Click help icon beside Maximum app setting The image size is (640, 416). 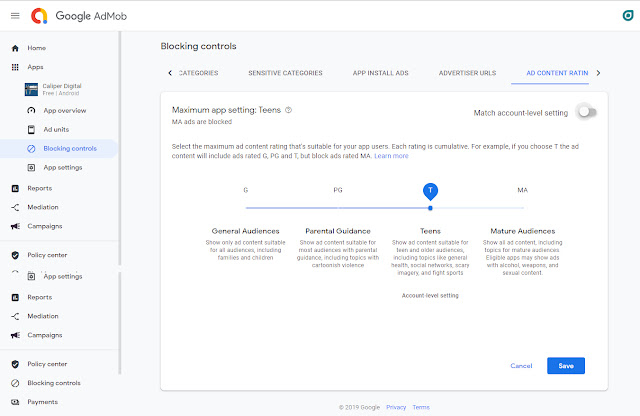point(289,110)
